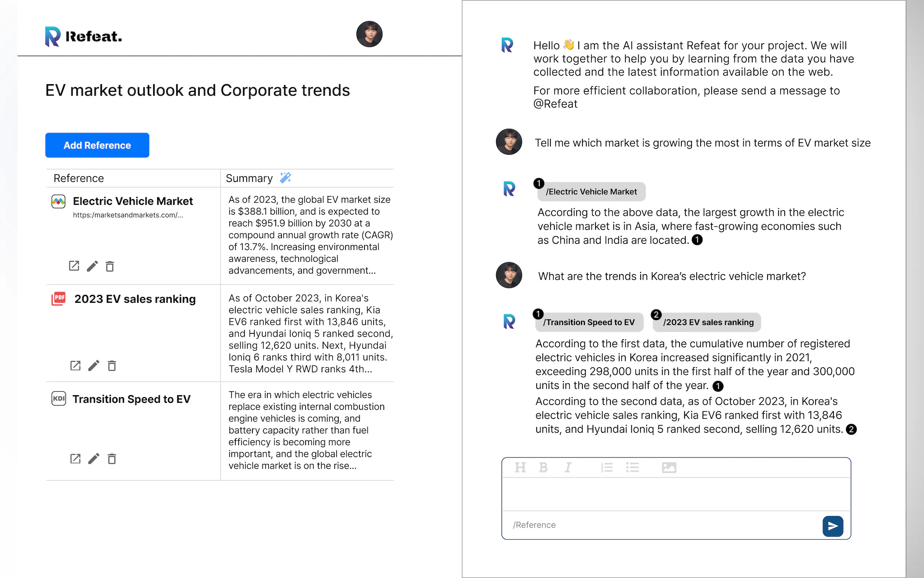Open the user profile avatar in header
The height and width of the screenshot is (578, 924).
click(x=369, y=34)
